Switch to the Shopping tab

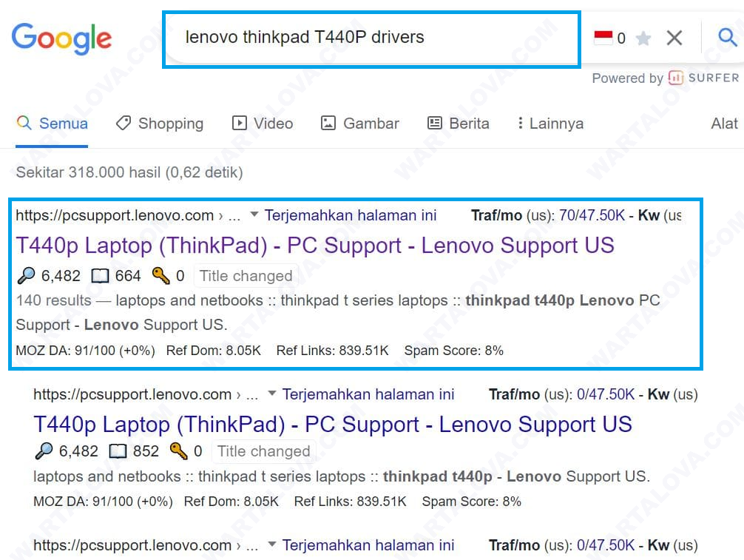tap(160, 124)
